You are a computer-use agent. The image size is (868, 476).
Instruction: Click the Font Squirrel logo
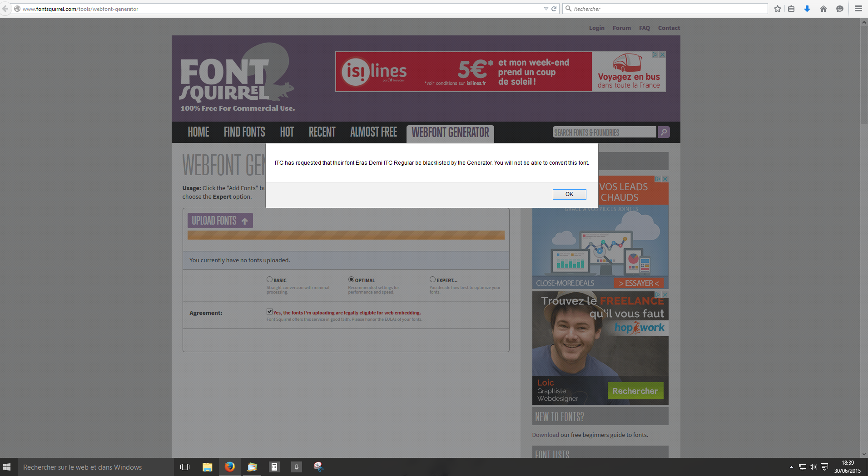tap(238, 77)
